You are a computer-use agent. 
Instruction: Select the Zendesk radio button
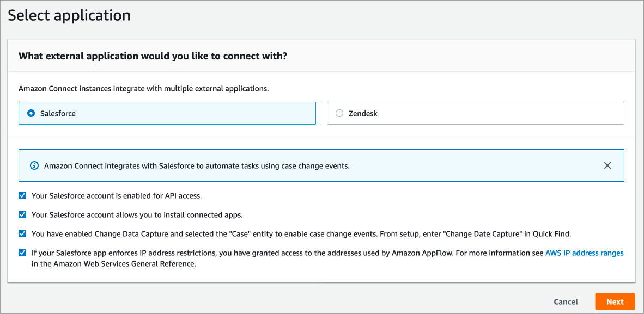[x=339, y=114]
